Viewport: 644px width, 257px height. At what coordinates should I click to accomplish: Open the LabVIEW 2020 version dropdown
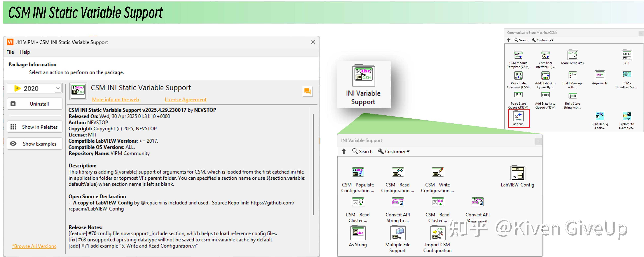[x=58, y=88]
